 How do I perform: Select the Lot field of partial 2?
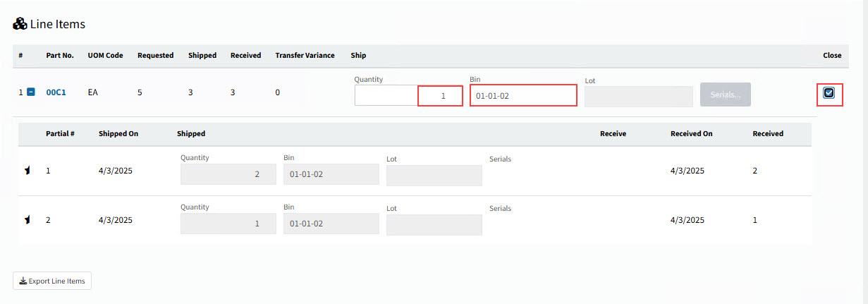(x=434, y=225)
